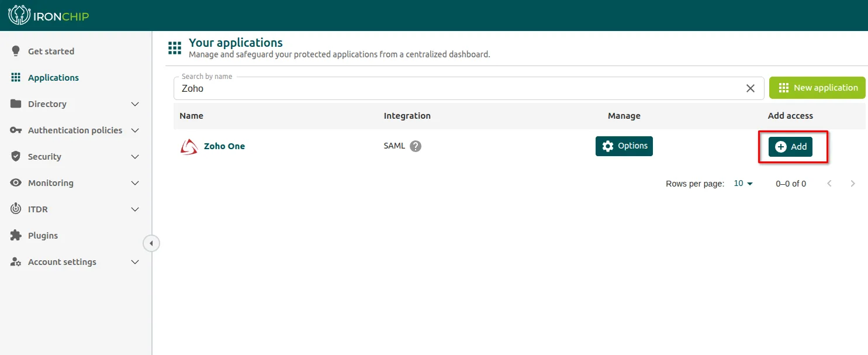Viewport: 868px width, 355px height.
Task: Expand the ITDR section chevron
Action: (135, 209)
